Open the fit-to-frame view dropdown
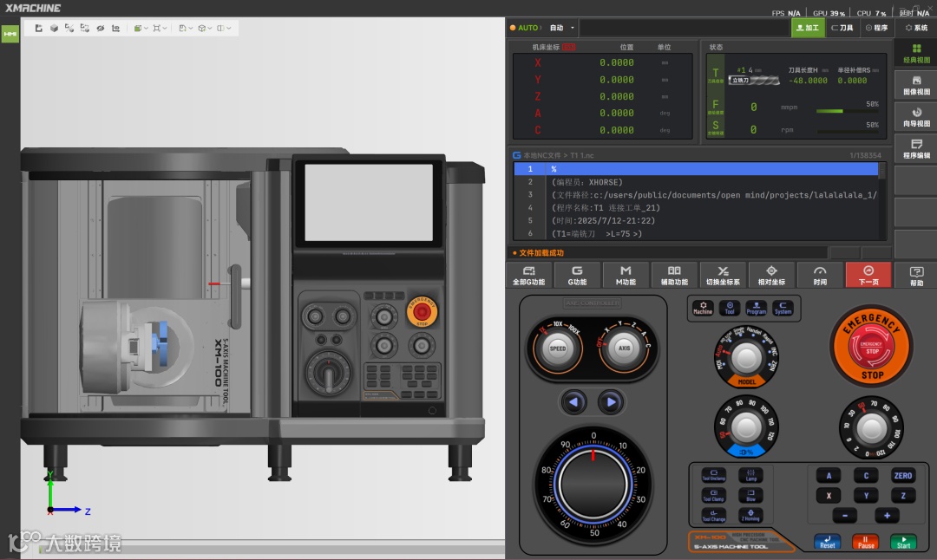Screen dimensions: 937x560 click(160, 28)
